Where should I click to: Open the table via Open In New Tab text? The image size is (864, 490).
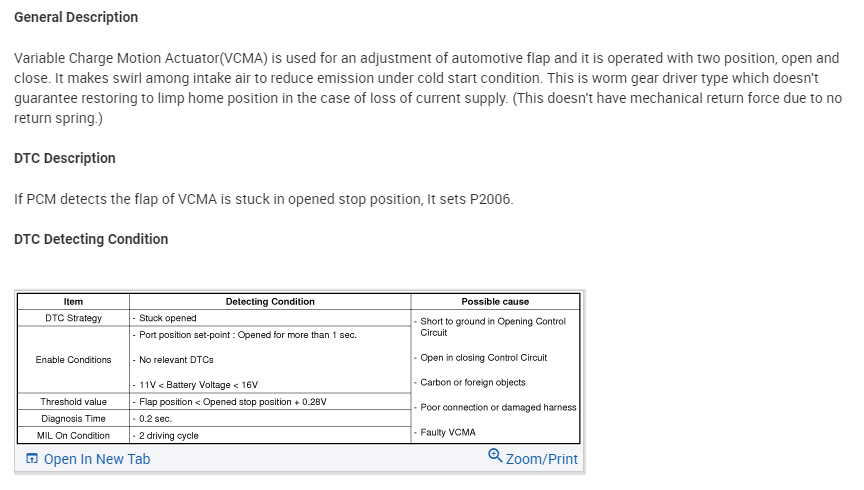click(96, 459)
